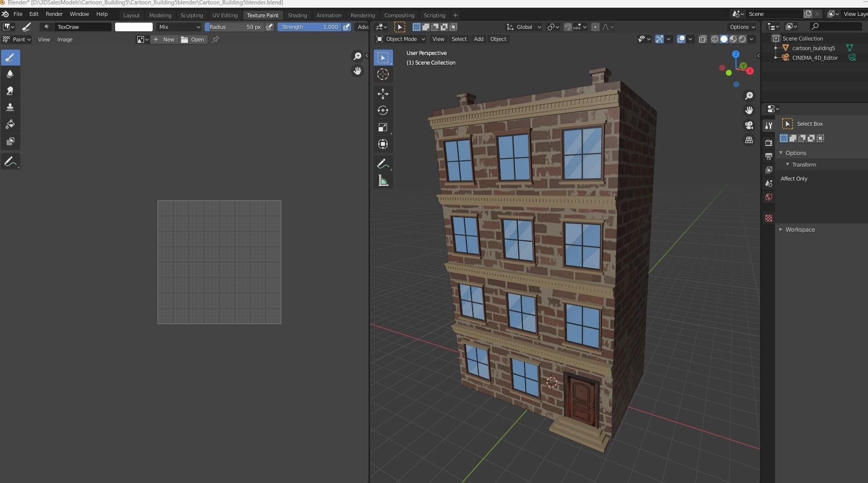Select the Soften tool in image editor
Viewport: 868px width, 483px height.
click(10, 74)
